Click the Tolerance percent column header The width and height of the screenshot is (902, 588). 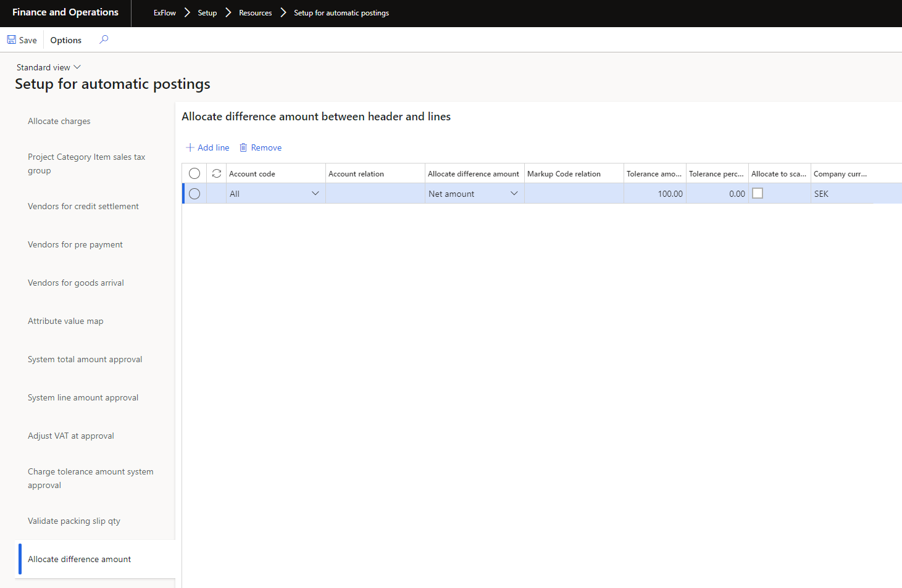pos(717,173)
